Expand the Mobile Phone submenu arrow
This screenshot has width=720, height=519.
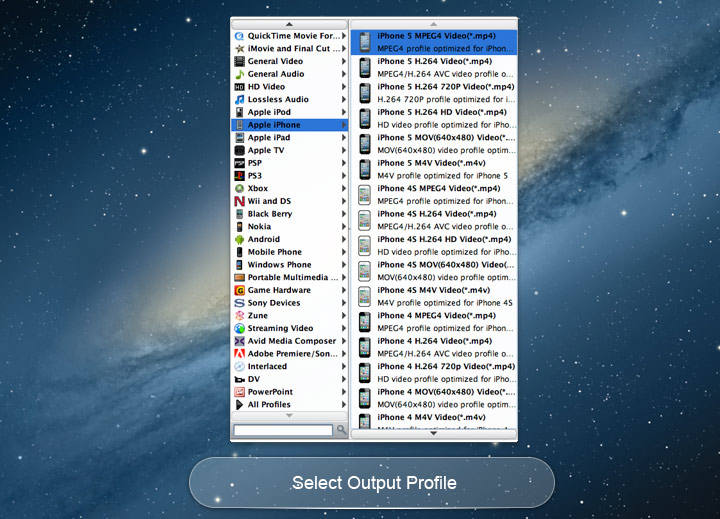(343, 252)
